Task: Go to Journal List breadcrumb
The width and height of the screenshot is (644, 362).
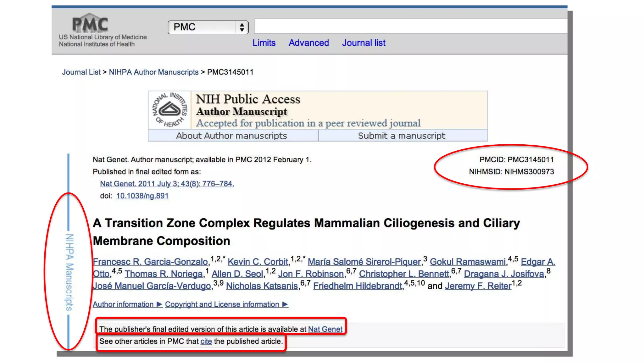Action: coord(81,72)
